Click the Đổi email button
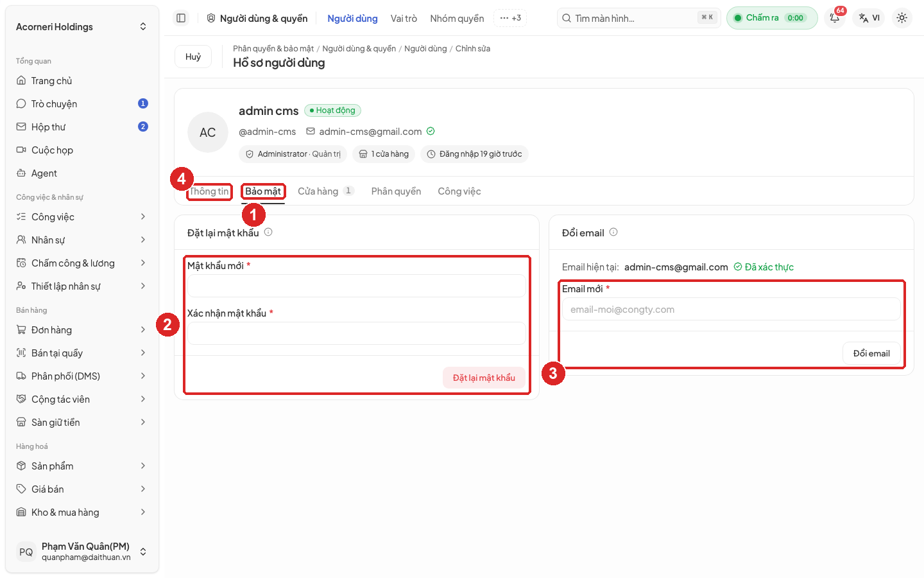The image size is (924, 578). click(871, 353)
